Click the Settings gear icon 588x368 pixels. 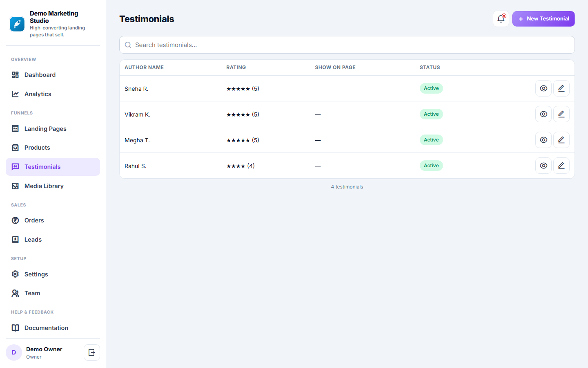coord(16,274)
